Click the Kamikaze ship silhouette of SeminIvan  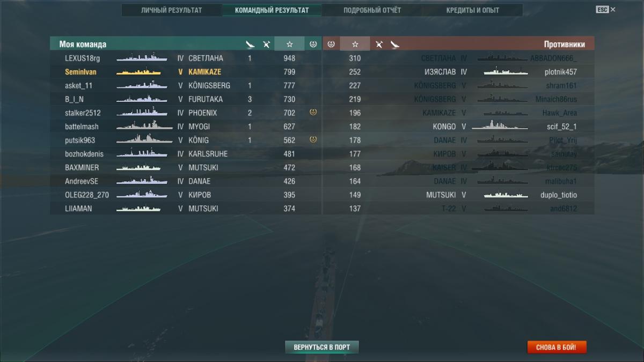(x=138, y=72)
